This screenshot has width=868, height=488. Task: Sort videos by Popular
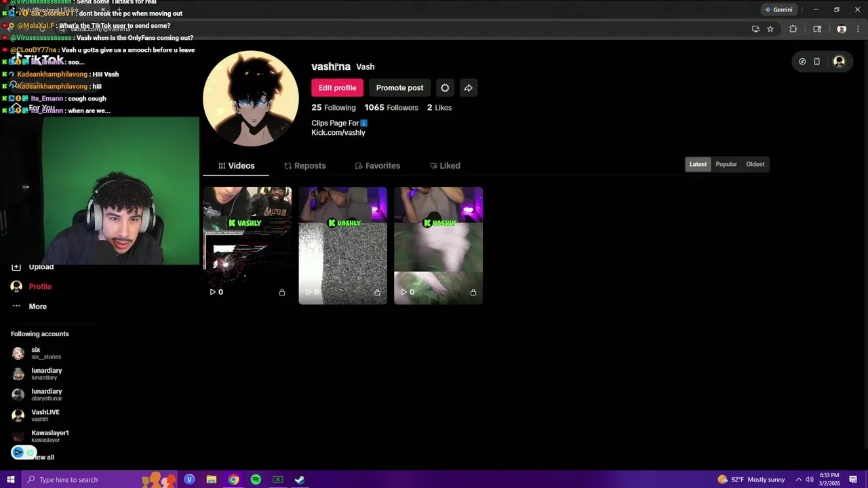[x=726, y=164]
